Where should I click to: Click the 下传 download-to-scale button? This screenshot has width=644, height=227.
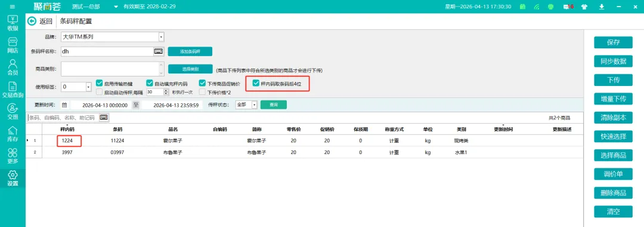point(613,80)
